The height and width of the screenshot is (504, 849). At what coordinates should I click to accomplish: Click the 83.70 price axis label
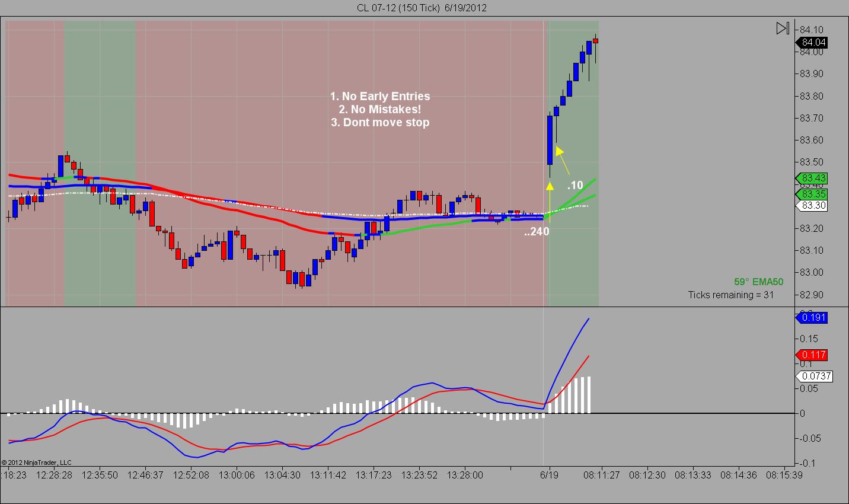pos(811,118)
